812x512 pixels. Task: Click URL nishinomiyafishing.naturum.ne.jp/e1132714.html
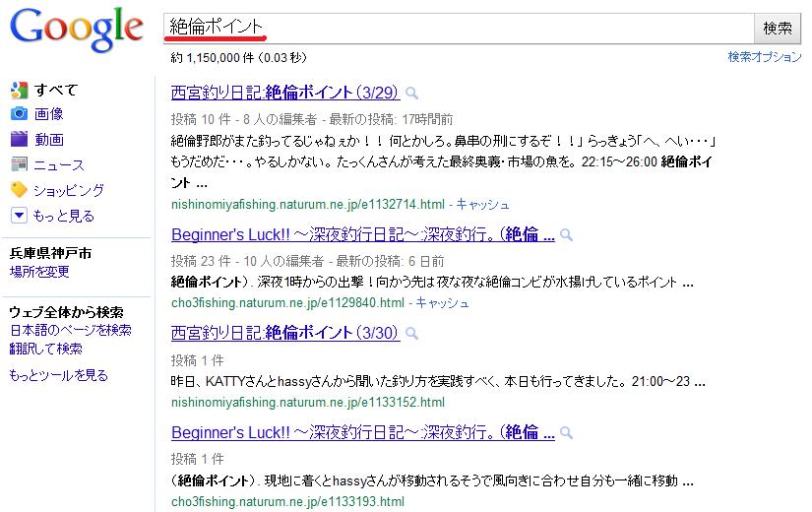click(x=308, y=204)
